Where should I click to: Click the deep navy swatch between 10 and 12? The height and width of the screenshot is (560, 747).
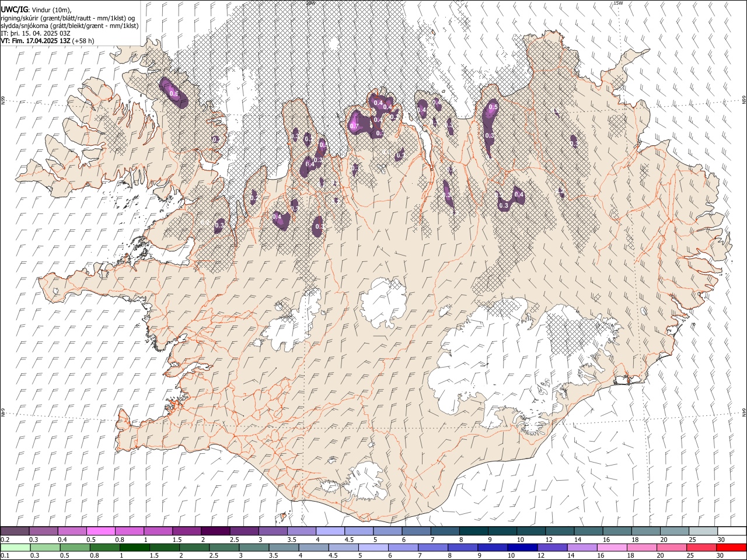pyautogui.click(x=522, y=548)
